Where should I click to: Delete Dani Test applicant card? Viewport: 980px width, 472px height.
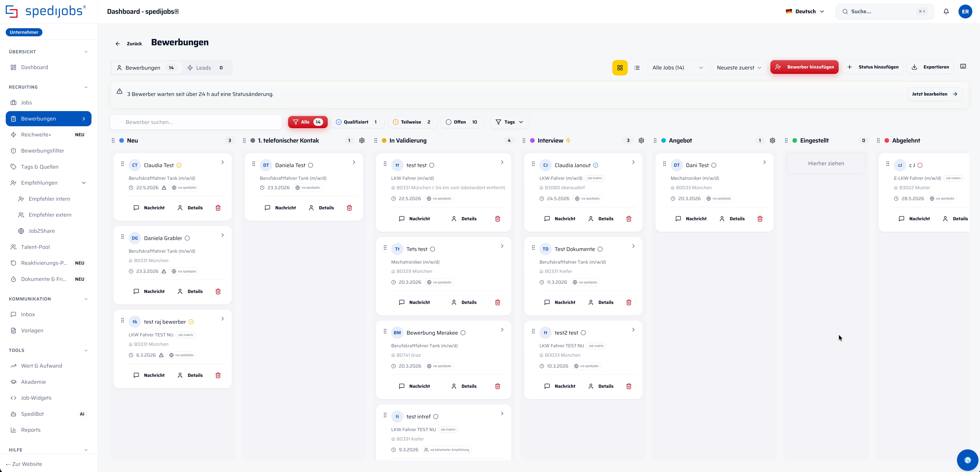click(760, 219)
